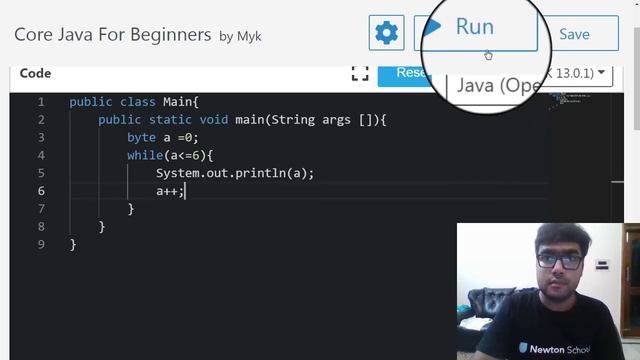This screenshot has height=360, width=640.
Task: Open settings with the gear icon
Action: [386, 33]
